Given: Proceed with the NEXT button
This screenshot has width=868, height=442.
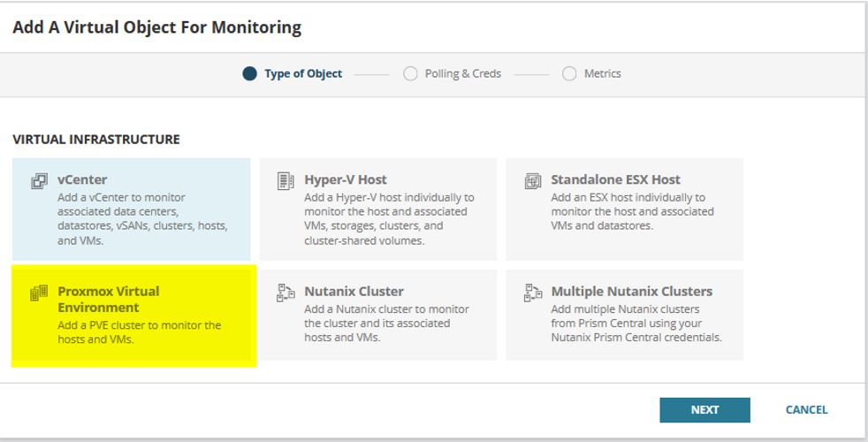Looking at the screenshot, I should coord(704,410).
